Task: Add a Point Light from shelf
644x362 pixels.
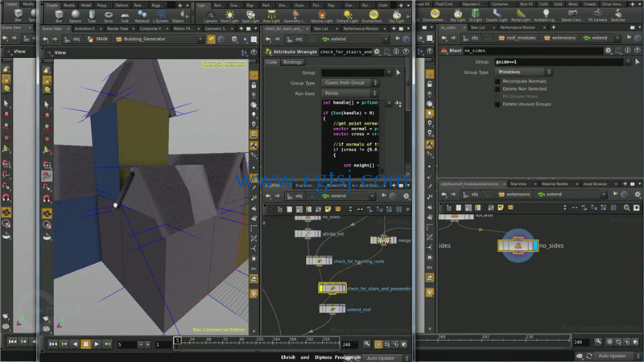Action: click(229, 16)
